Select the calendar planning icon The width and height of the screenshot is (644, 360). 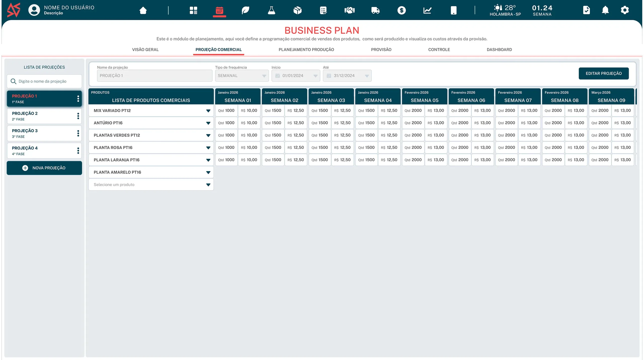click(x=219, y=10)
